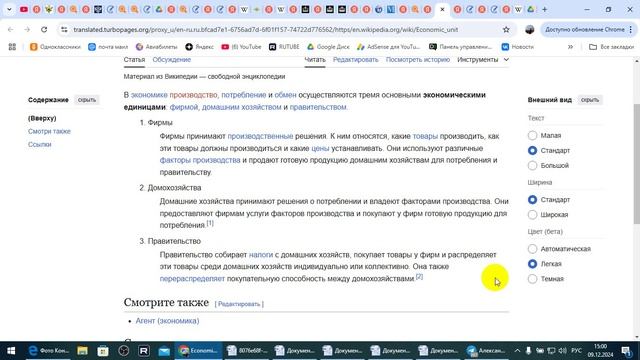Show hidden bookmarks with the chevron
The height and width of the screenshot is (360, 640).
pyautogui.click(x=570, y=47)
